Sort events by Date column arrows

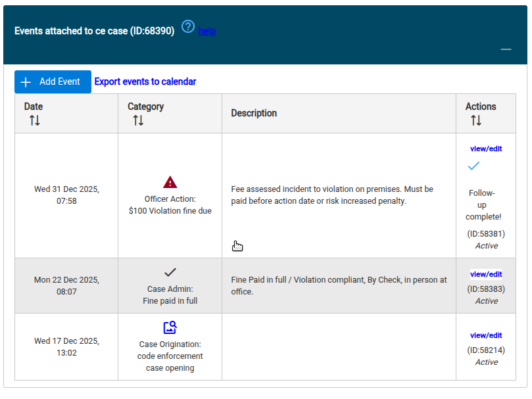pos(35,120)
